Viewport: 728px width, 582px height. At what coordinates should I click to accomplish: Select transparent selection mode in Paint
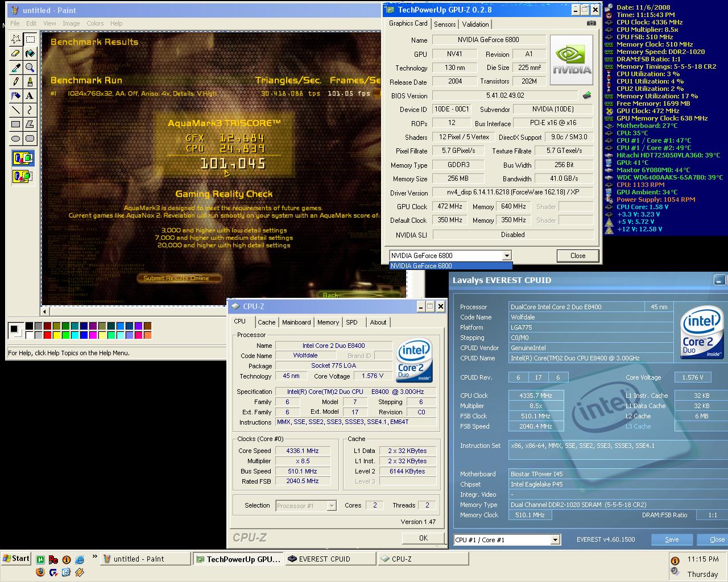(x=23, y=176)
